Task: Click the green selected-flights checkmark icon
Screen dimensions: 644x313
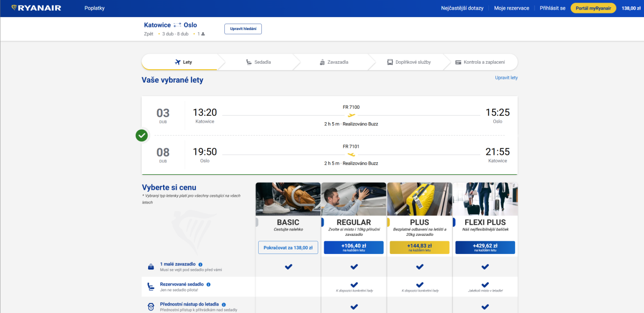Action: click(142, 136)
